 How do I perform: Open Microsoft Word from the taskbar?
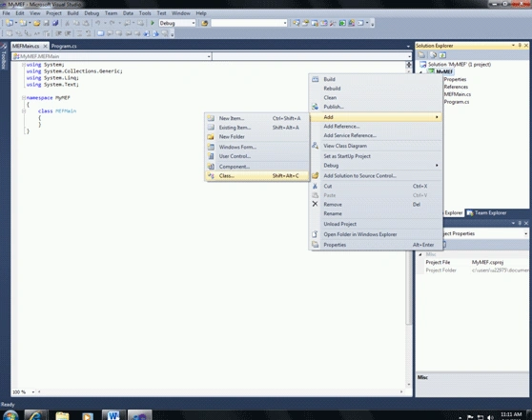(113, 415)
